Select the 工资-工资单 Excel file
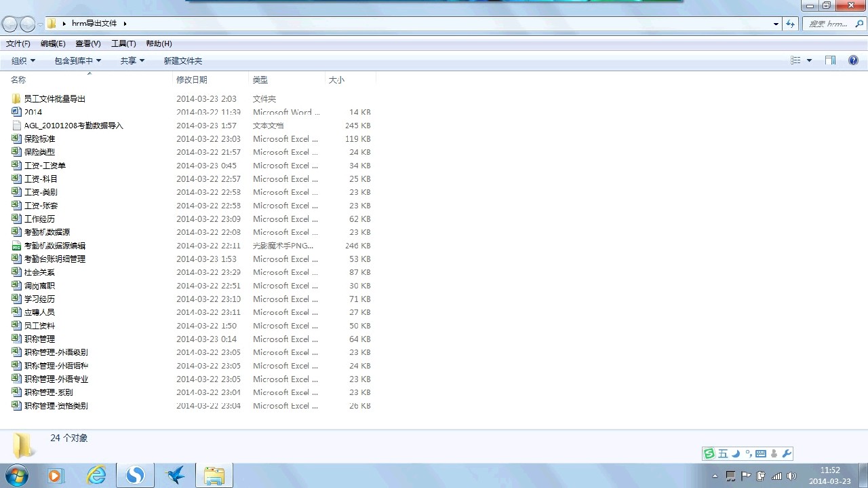The height and width of the screenshot is (488, 868). coord(45,166)
